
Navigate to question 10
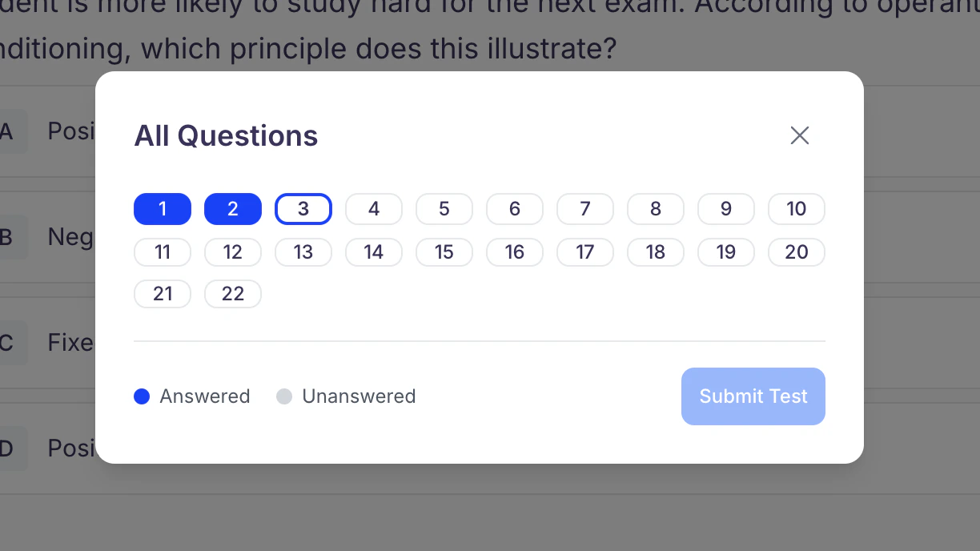pos(797,209)
